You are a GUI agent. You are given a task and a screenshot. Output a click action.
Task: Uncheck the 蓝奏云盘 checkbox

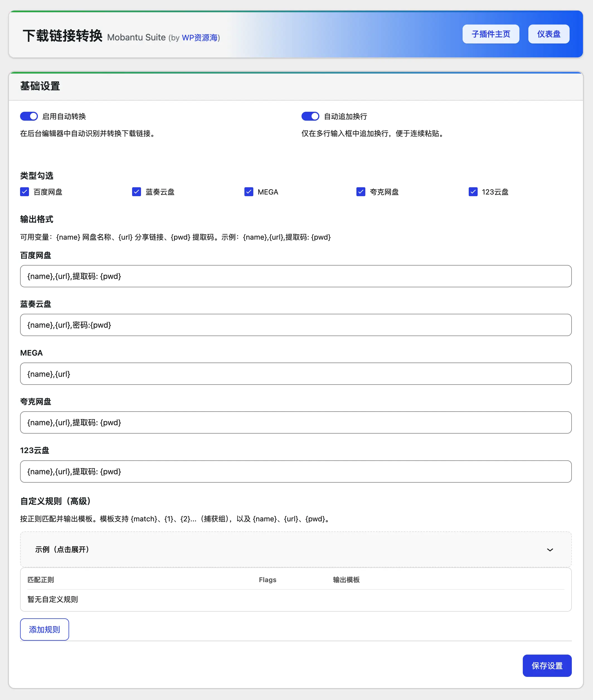pyautogui.click(x=137, y=192)
